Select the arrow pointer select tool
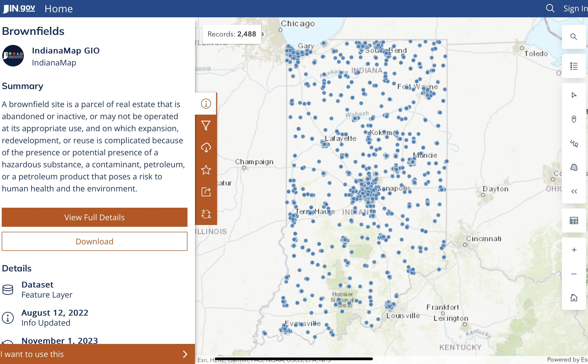 coord(574,95)
